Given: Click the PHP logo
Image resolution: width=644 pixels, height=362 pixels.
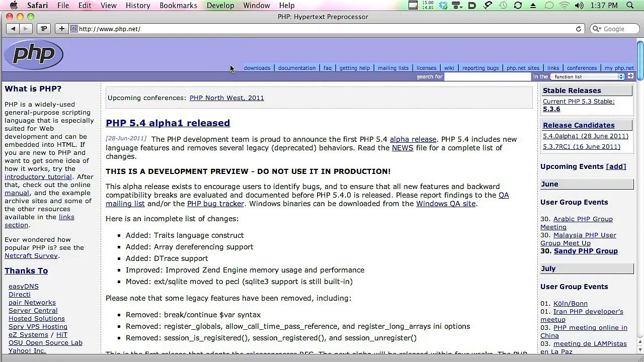Looking at the screenshot, I should (x=34, y=55).
